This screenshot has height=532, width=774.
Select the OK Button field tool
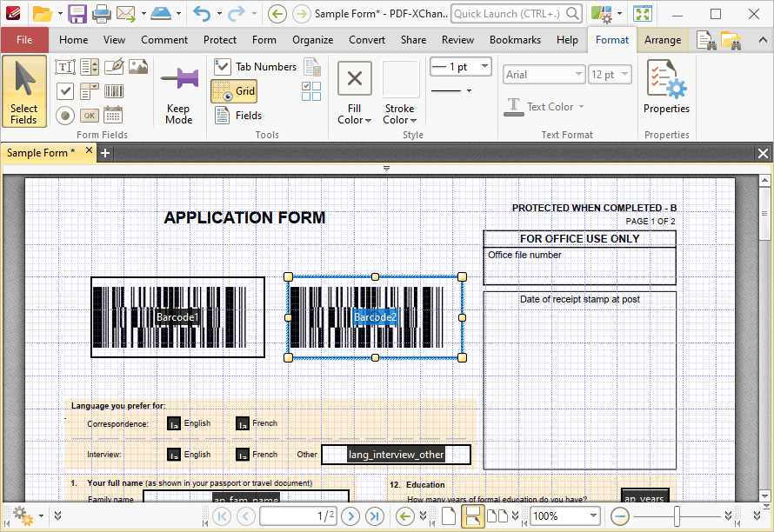coord(90,116)
